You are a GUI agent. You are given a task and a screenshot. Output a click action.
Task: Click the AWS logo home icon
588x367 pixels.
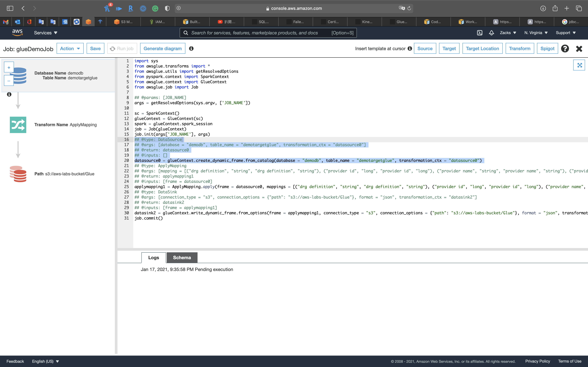coord(18,33)
